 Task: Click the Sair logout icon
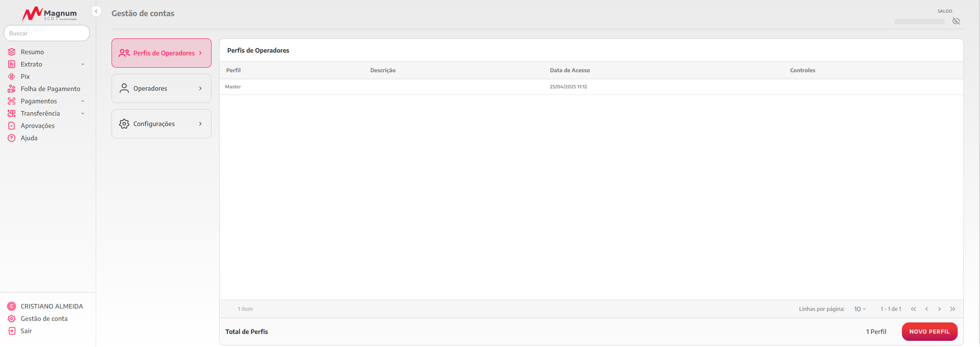tap(12, 331)
